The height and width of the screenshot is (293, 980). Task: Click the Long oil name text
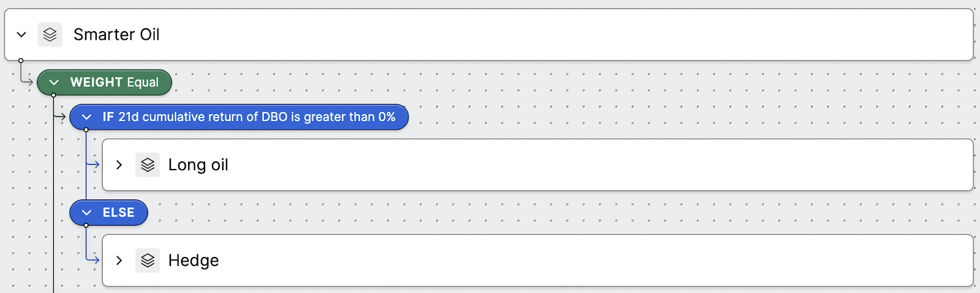tap(198, 165)
